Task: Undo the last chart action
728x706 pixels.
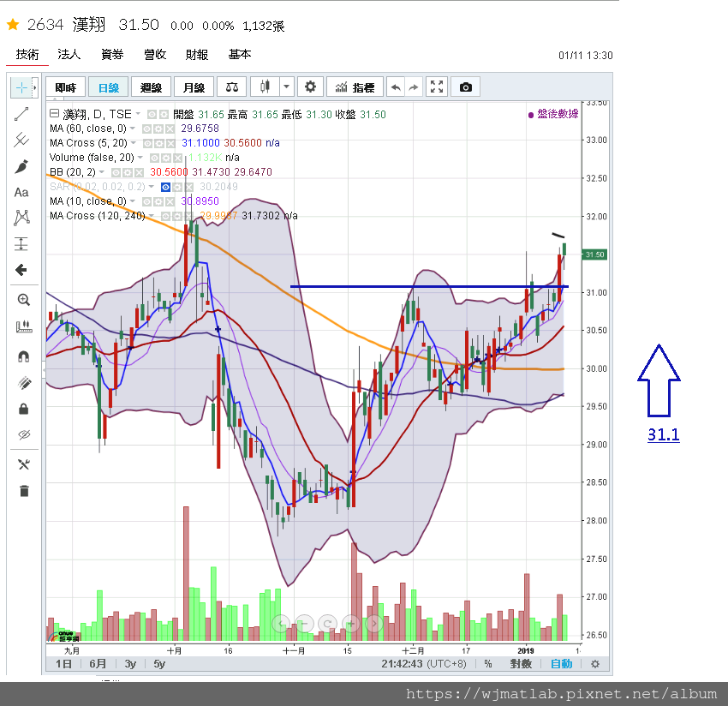Action: [x=396, y=87]
